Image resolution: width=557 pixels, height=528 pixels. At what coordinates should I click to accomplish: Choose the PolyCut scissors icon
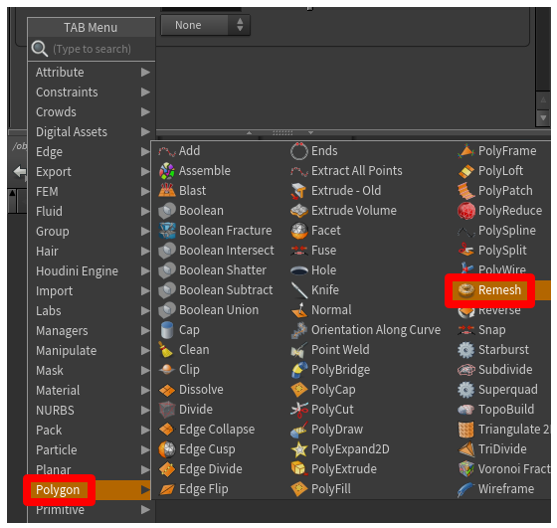(x=299, y=410)
